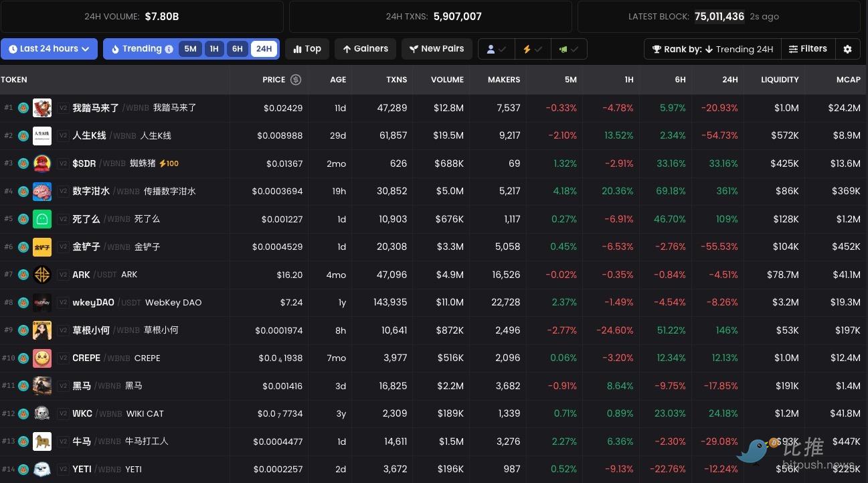Select the 6H trending timeframe
Viewport: 868px width, 483px height.
pos(237,49)
